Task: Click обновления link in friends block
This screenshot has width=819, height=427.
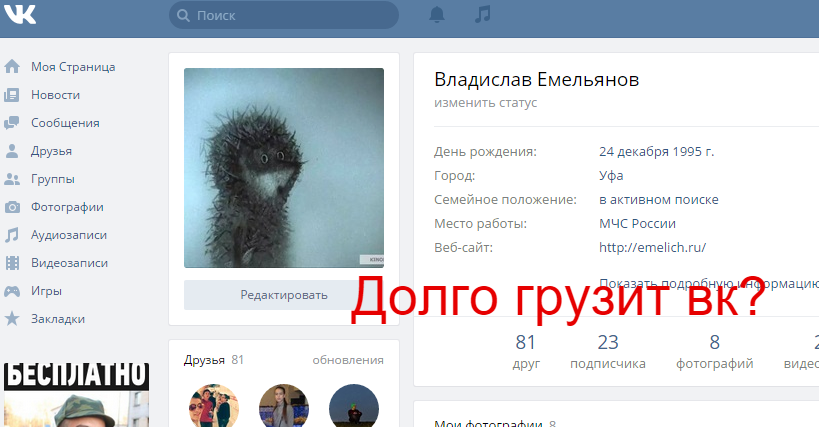Action: click(x=348, y=360)
